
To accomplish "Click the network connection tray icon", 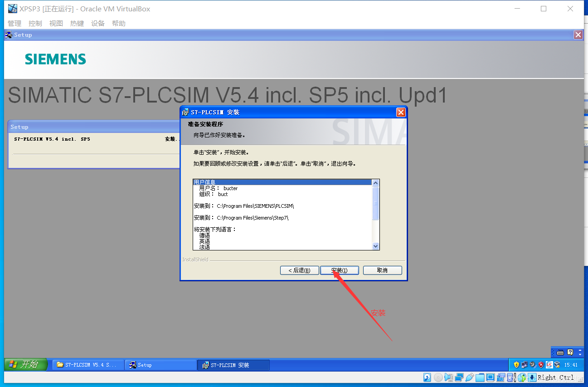I will tap(525, 365).
